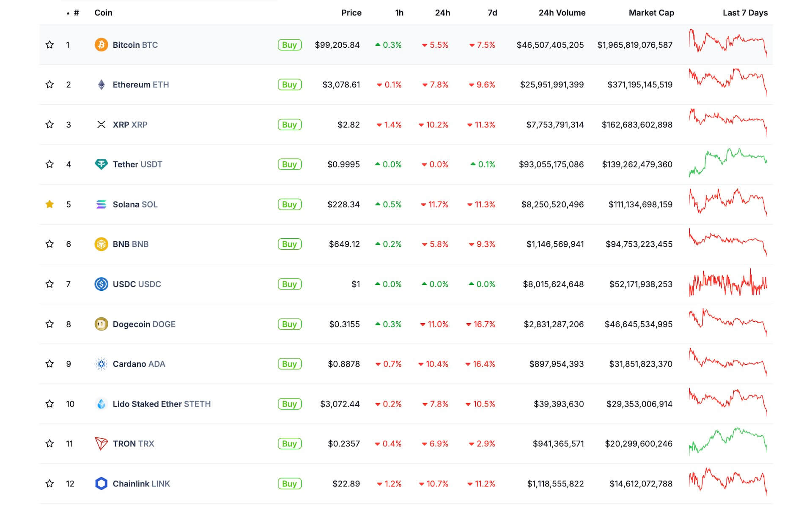The width and height of the screenshot is (812, 505).
Task: Click the Lido Staked Ether logo
Action: point(101,404)
